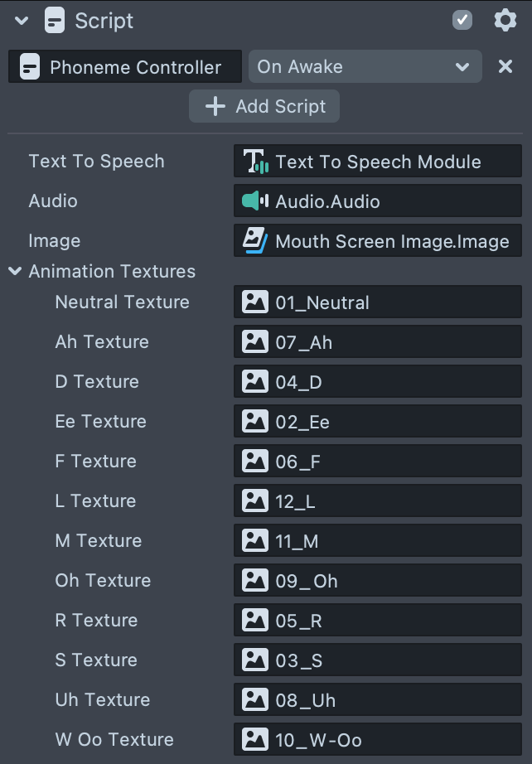Select the 10_W-Oo texture field
Viewport: 532px width, 764px height.
coord(378,739)
